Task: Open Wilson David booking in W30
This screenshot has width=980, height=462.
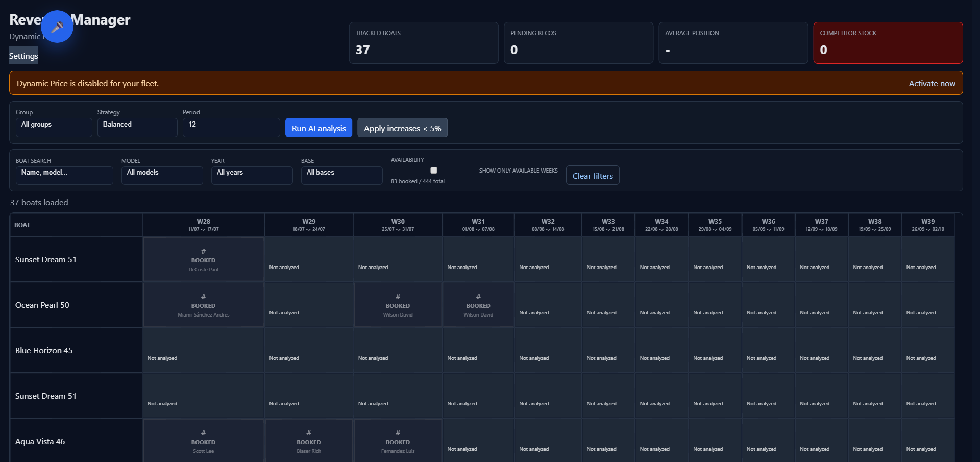Action: pyautogui.click(x=398, y=305)
